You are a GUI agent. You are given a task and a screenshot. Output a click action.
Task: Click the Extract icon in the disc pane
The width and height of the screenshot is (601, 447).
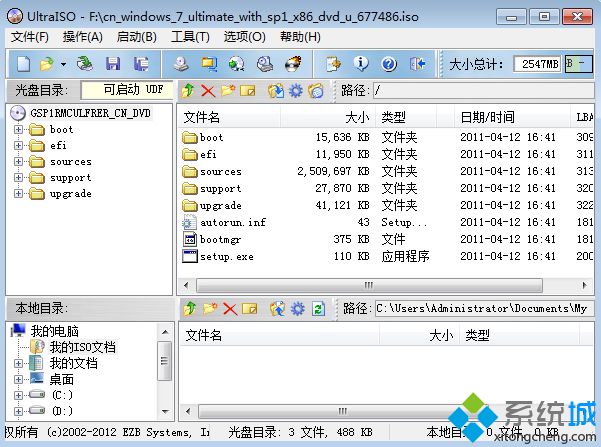pyautogui.click(x=276, y=91)
